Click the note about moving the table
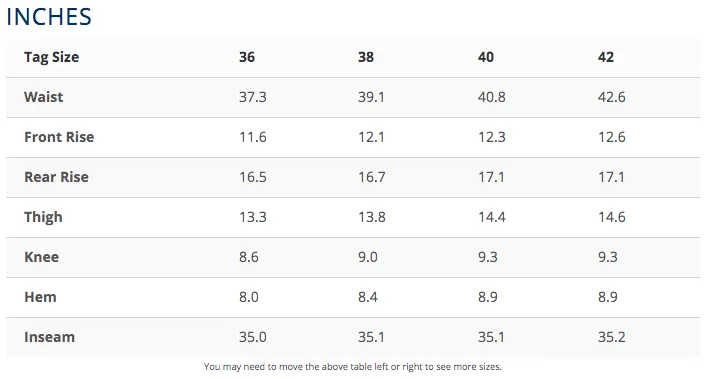Viewport: 707px width, 379px height. pos(353,367)
